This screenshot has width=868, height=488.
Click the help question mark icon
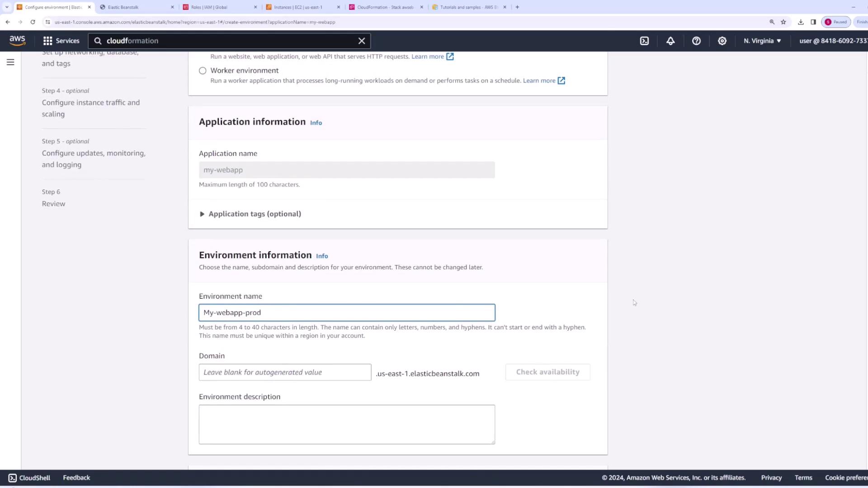[696, 41]
